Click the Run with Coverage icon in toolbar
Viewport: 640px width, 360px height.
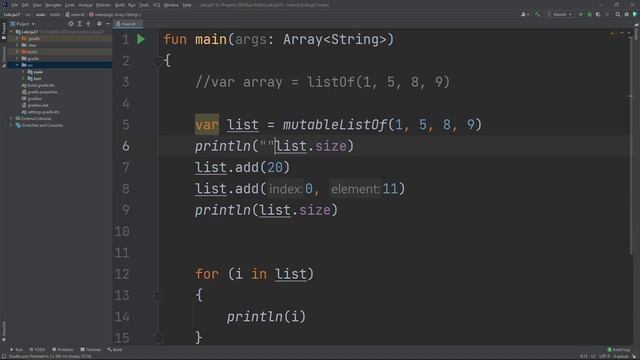[598, 14]
